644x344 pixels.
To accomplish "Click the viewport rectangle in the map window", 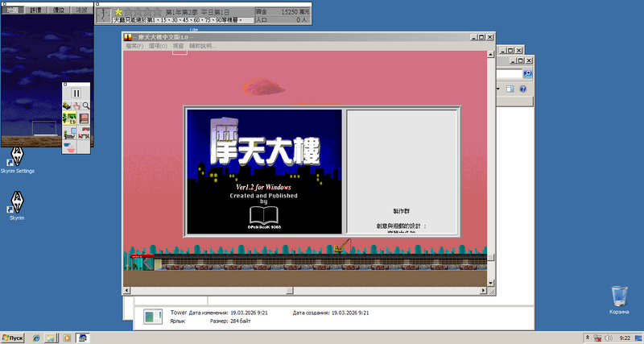I will [x=44, y=128].
